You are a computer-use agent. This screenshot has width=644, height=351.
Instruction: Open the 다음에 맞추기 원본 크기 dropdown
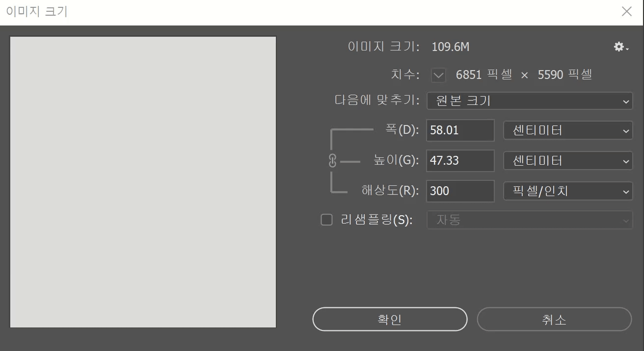(x=530, y=101)
